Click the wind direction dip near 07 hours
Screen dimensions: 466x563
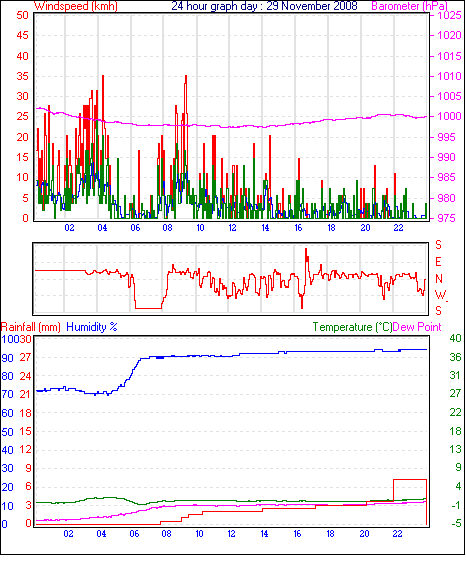point(148,308)
